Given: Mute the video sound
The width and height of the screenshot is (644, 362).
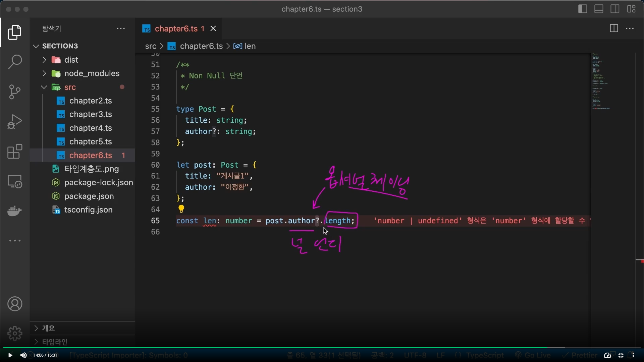Looking at the screenshot, I should click(x=23, y=355).
